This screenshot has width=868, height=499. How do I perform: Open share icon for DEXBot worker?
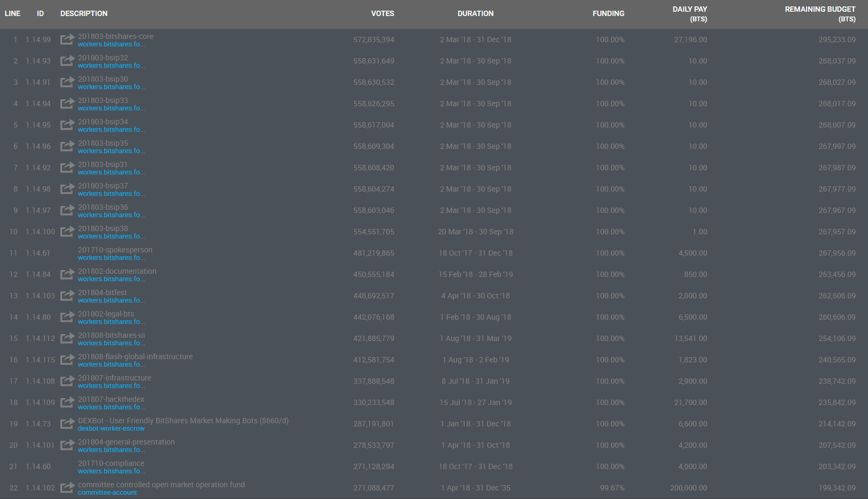(67, 424)
